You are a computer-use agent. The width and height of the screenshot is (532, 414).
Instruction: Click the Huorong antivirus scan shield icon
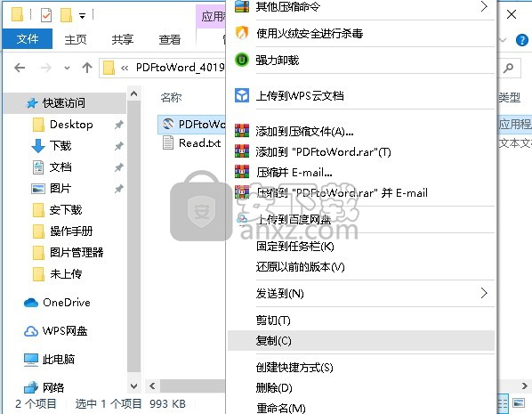coord(242,33)
